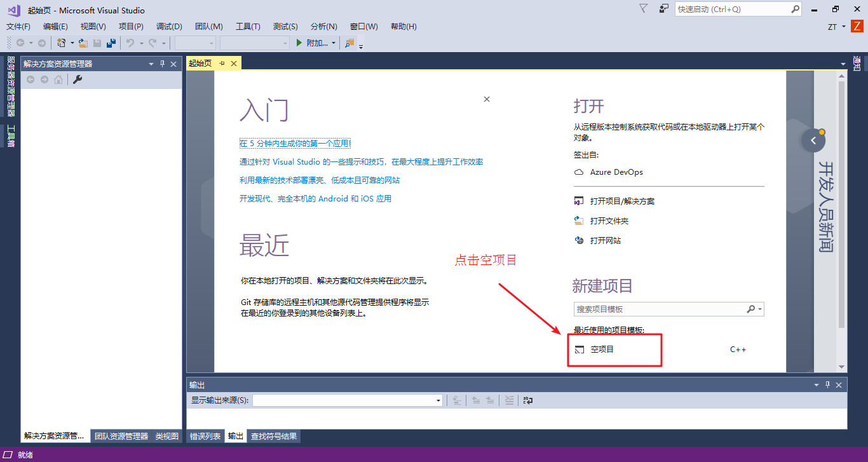Viewport: 868px width, 462px height.
Task: Click the green Attach start arrow
Action: pyautogui.click(x=300, y=43)
